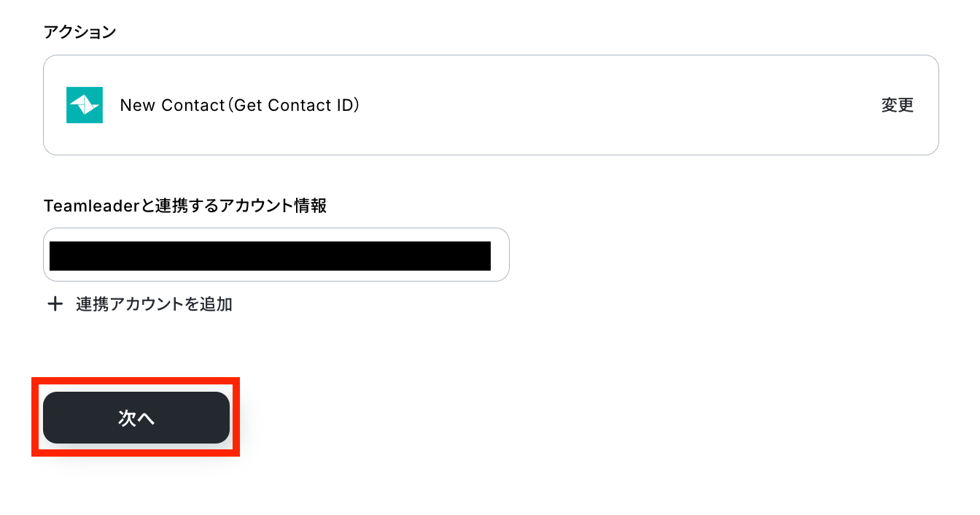The image size is (980, 515).
Task: Tap the green Teamleader logo in action card
Action: [85, 105]
